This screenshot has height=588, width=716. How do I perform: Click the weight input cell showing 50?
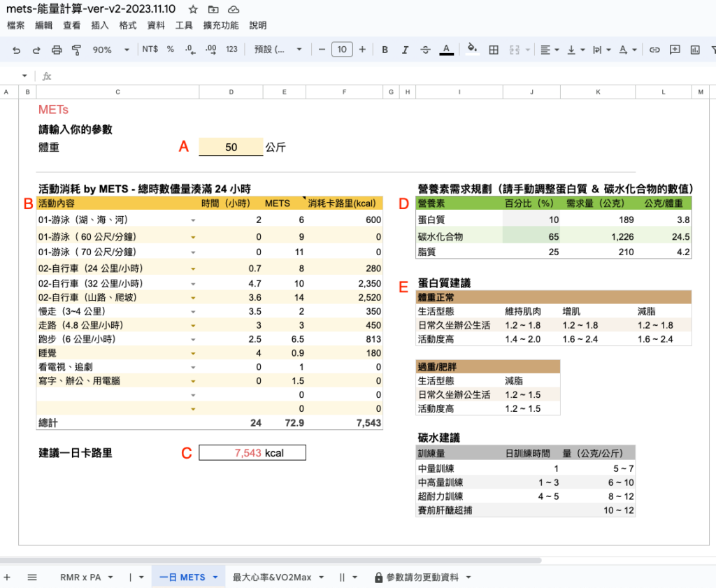coord(231,147)
